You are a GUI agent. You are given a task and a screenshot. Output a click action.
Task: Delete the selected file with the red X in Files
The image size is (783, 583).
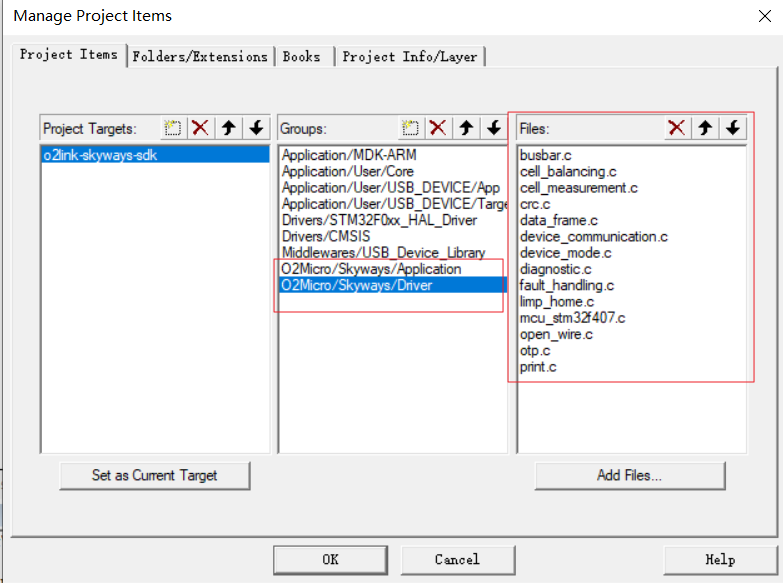pos(677,128)
